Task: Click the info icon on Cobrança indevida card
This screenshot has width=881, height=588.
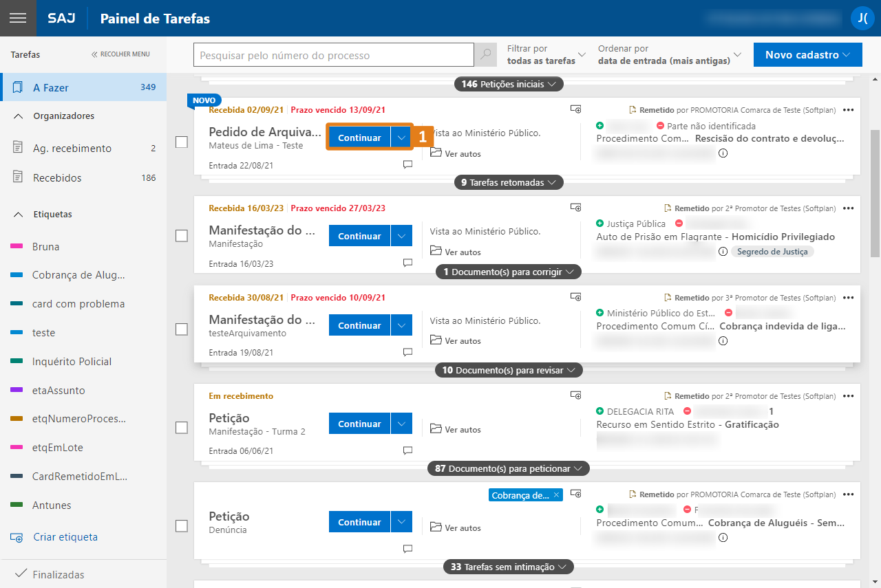Action: 723,340
